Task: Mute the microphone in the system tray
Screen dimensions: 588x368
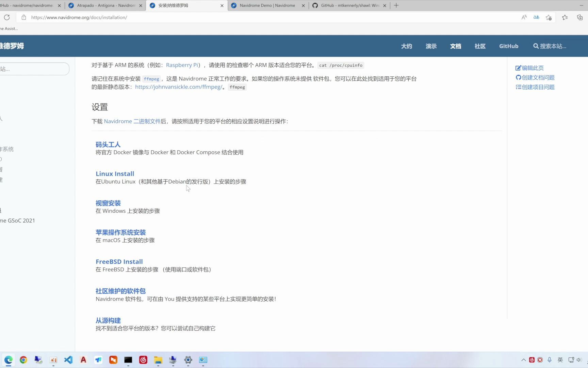Action: [549, 360]
